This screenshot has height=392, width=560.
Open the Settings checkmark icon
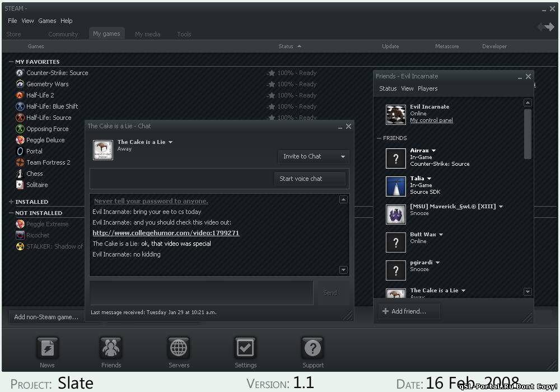tap(245, 348)
